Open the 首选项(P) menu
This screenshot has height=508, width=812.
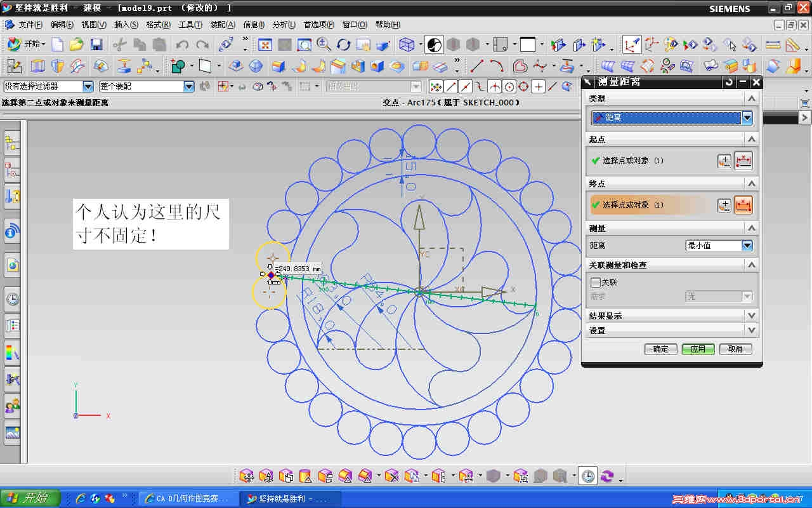click(319, 25)
